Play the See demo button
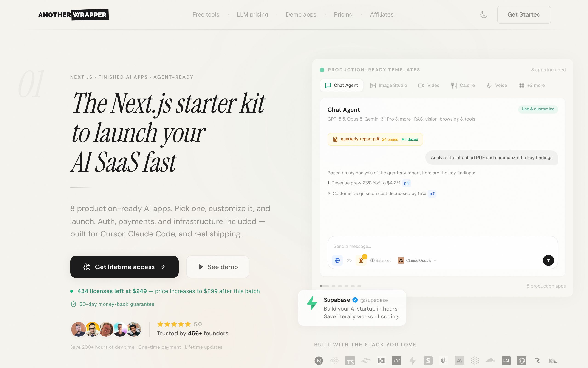This screenshot has width=588, height=368. (218, 267)
